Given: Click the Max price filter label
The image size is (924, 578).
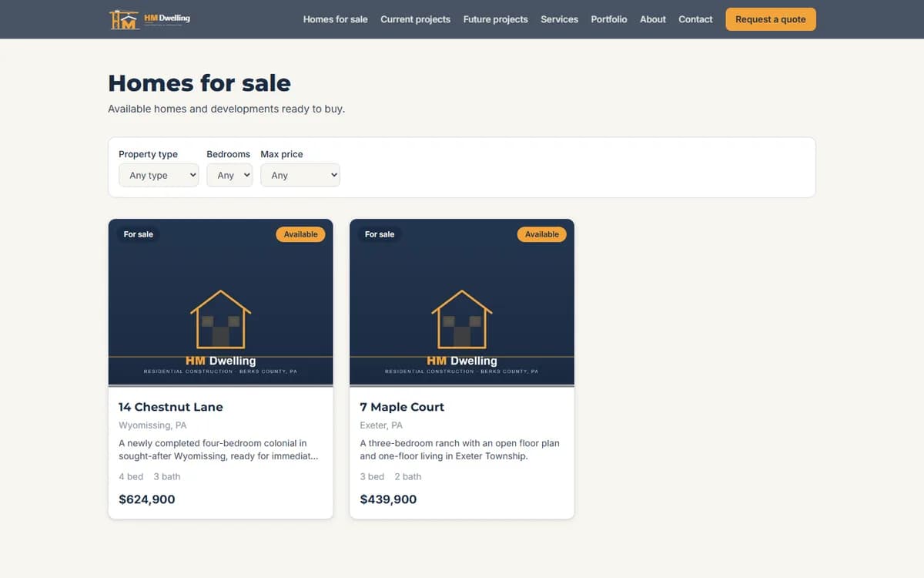Looking at the screenshot, I should [x=282, y=154].
